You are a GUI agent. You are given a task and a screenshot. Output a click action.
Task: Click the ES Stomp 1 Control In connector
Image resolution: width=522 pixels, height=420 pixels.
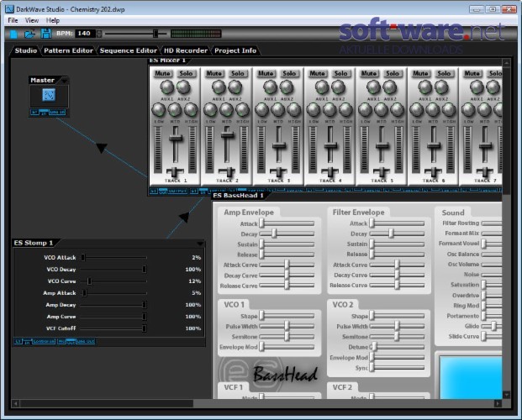pos(43,341)
